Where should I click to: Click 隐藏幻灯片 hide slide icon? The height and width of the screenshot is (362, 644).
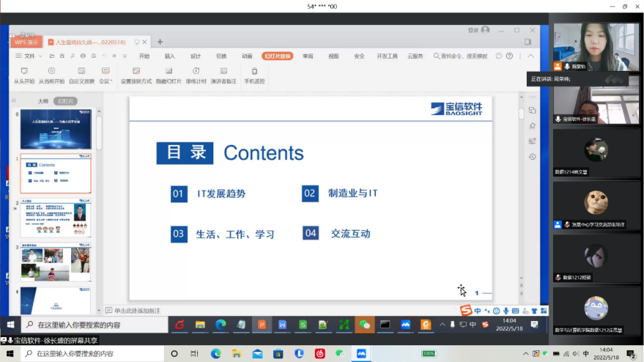tap(169, 71)
